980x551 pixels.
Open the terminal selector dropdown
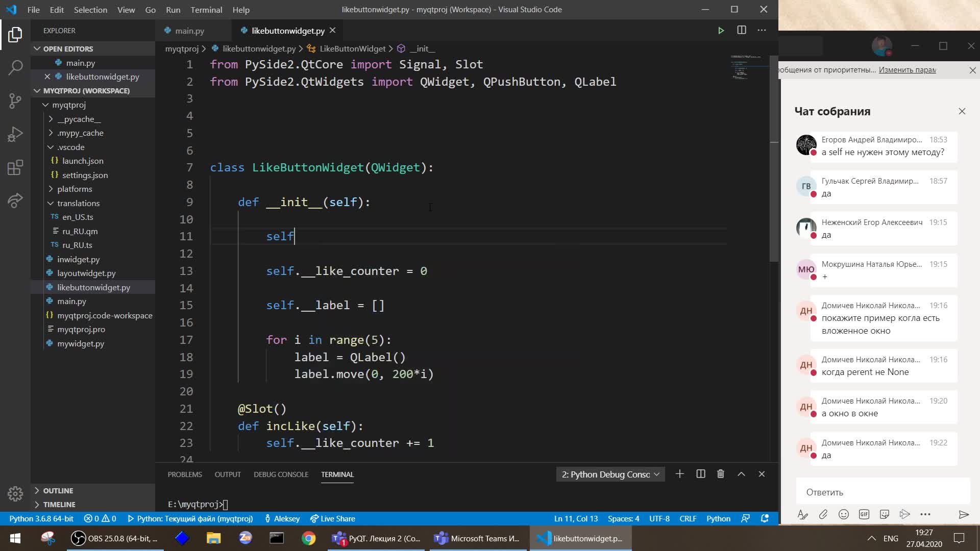[610, 474]
